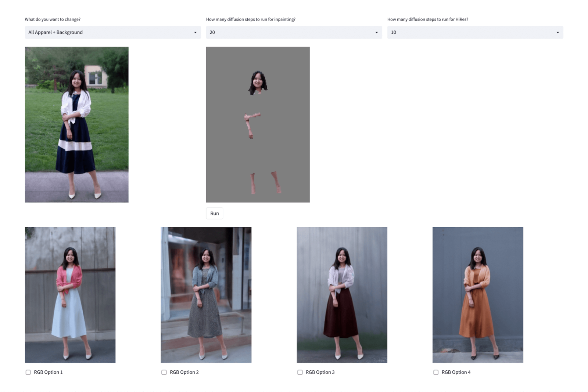Click the caret icon of the HiRes steps selector
Image resolution: width=588 pixels, height=392 pixels.
click(557, 33)
